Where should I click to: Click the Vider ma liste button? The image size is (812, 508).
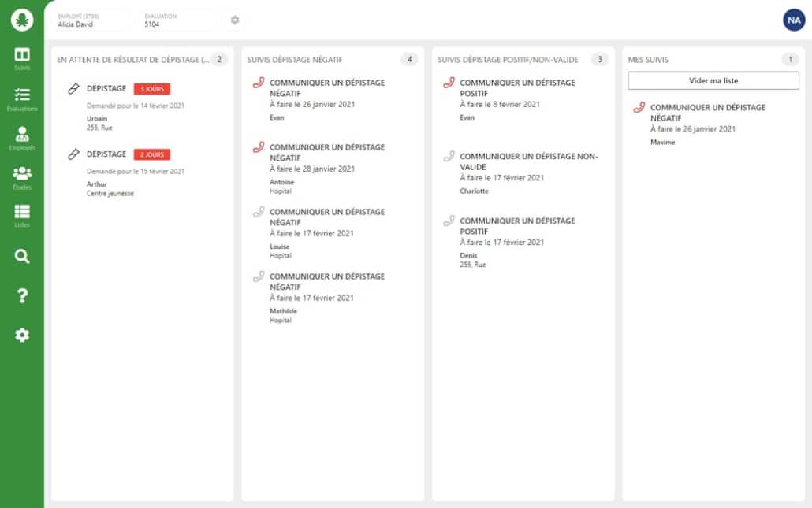coord(713,80)
